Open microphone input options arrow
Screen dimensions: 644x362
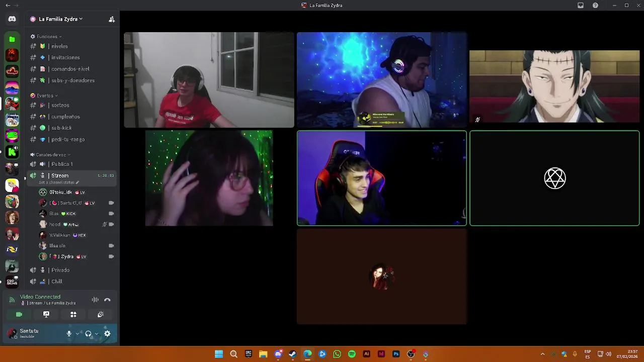click(x=77, y=333)
